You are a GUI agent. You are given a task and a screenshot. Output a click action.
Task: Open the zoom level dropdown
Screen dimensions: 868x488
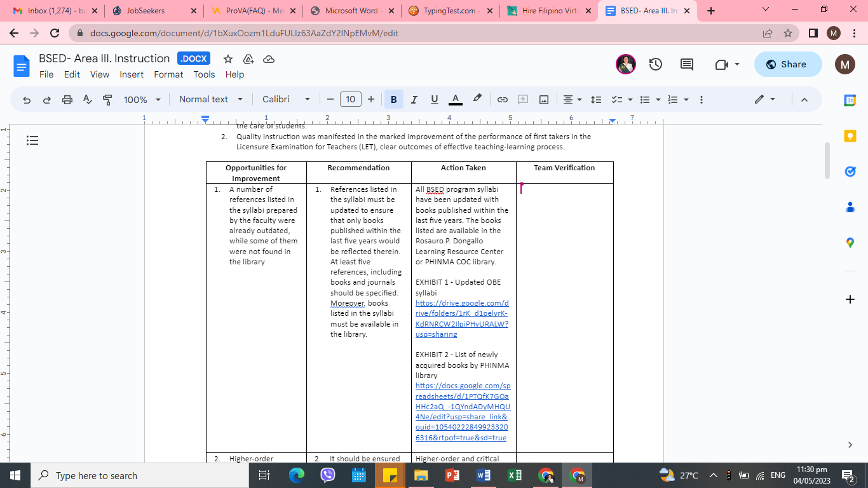click(142, 100)
